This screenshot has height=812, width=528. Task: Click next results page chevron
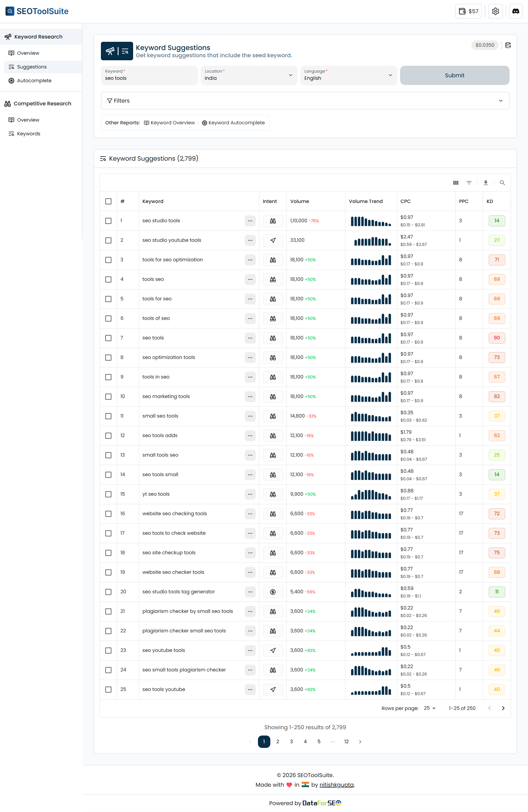coord(360,741)
